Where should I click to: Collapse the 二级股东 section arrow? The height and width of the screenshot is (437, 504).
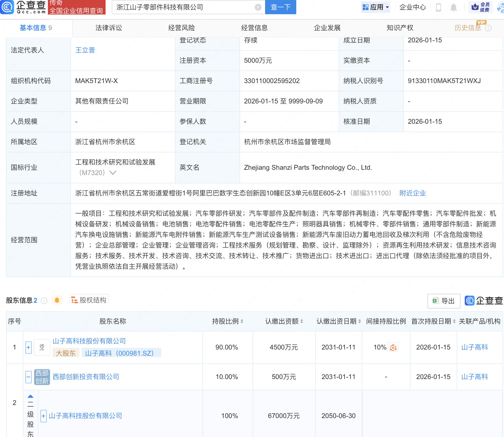pos(30,396)
